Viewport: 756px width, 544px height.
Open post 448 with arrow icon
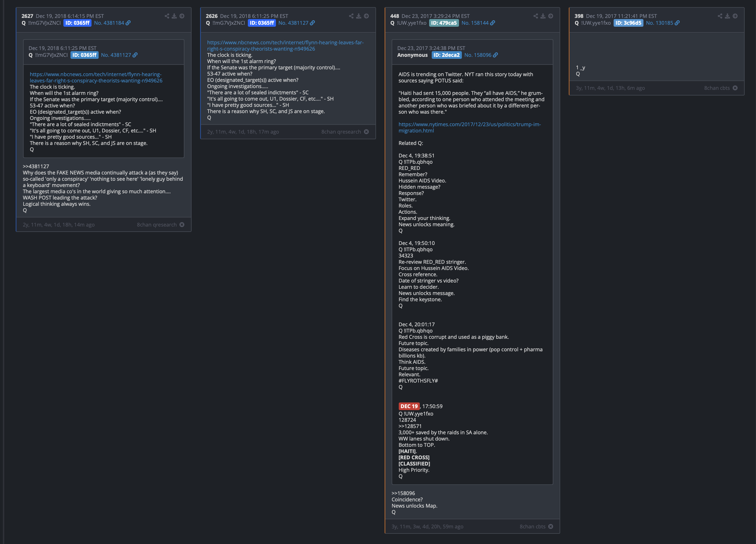point(550,16)
